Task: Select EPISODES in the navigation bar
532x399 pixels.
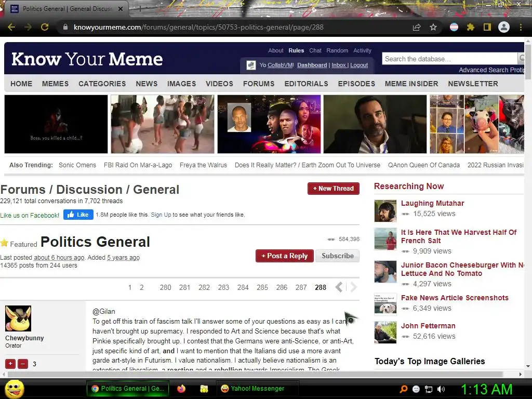Action: [x=356, y=84]
